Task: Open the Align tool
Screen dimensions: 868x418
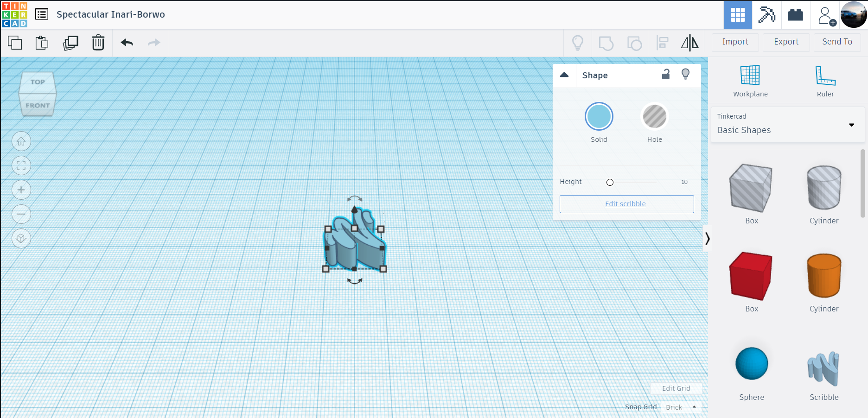Action: (x=663, y=43)
